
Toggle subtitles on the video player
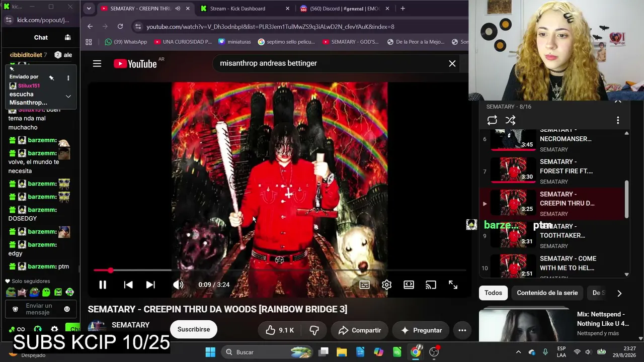click(365, 285)
